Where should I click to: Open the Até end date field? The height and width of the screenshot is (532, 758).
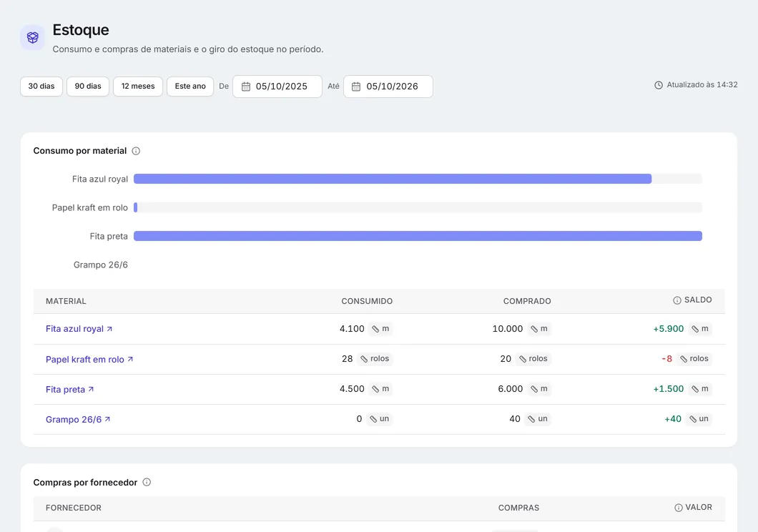click(x=388, y=87)
